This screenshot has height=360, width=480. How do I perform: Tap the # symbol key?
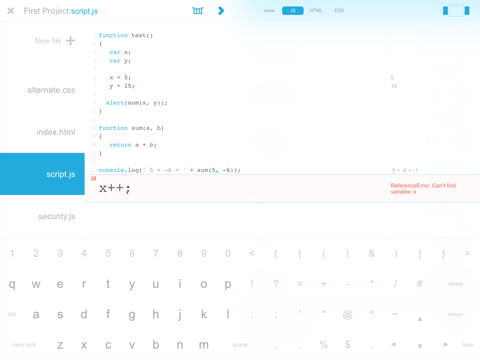coord(419,284)
